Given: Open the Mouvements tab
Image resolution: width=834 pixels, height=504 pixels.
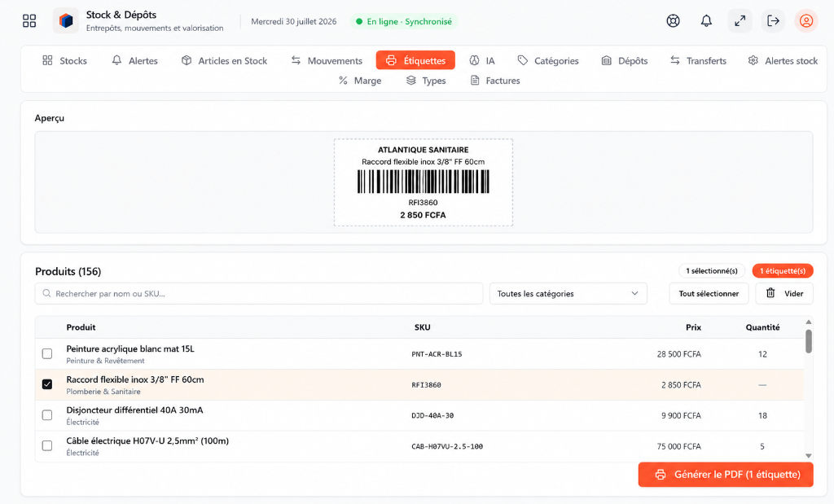Looking at the screenshot, I should click(327, 60).
